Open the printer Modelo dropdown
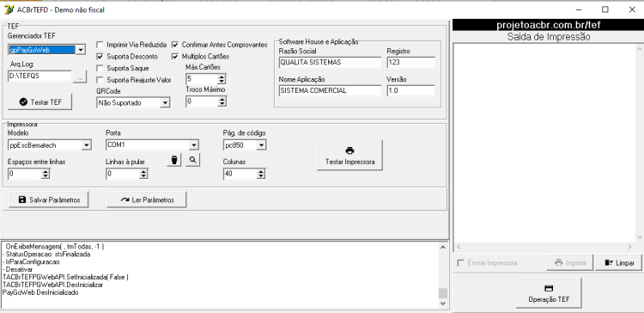This screenshot has width=644, height=313. [x=87, y=145]
